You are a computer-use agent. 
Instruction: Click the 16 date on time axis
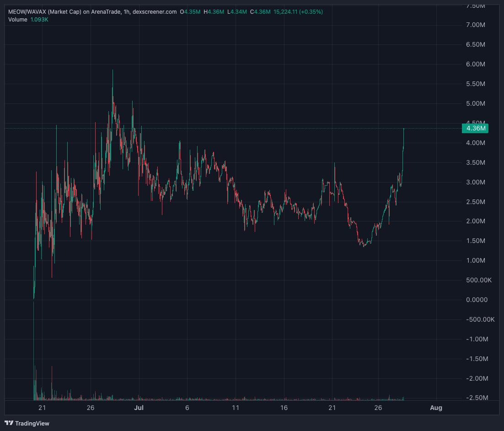(x=284, y=408)
